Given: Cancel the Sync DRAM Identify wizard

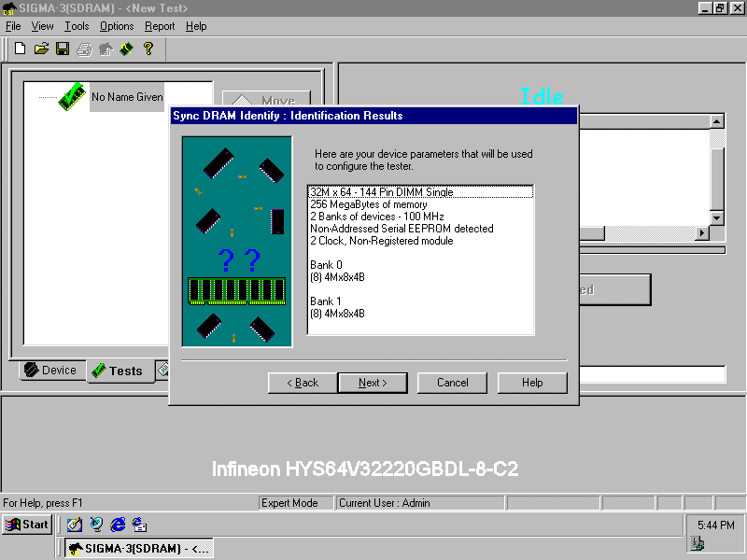Looking at the screenshot, I should point(452,383).
